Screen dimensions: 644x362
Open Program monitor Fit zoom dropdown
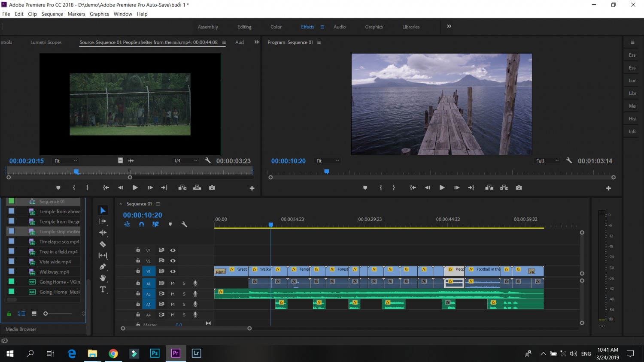(328, 161)
